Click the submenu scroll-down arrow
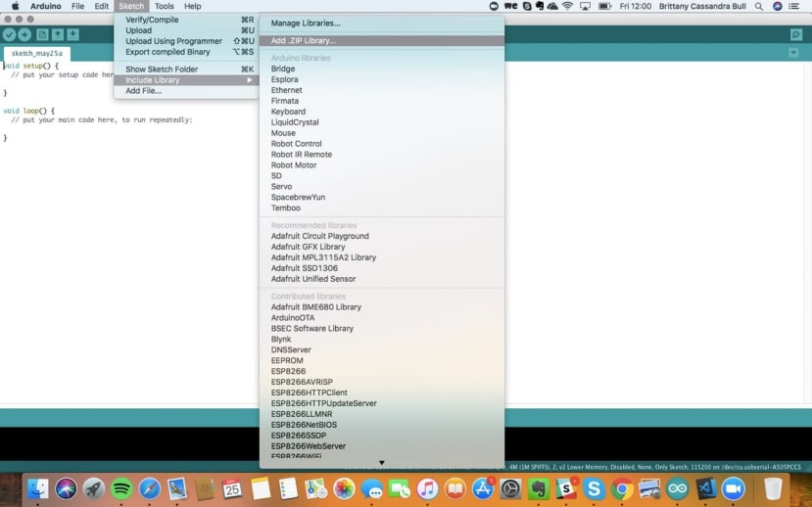The image size is (812, 507). (382, 463)
